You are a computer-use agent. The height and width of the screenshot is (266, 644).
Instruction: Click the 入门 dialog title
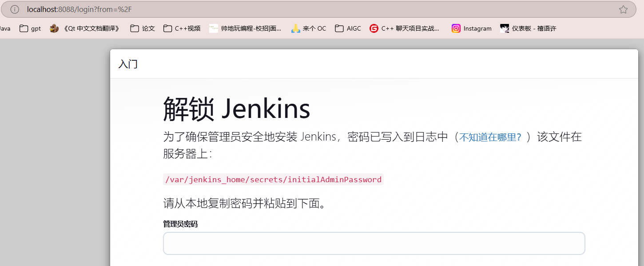pyautogui.click(x=128, y=64)
